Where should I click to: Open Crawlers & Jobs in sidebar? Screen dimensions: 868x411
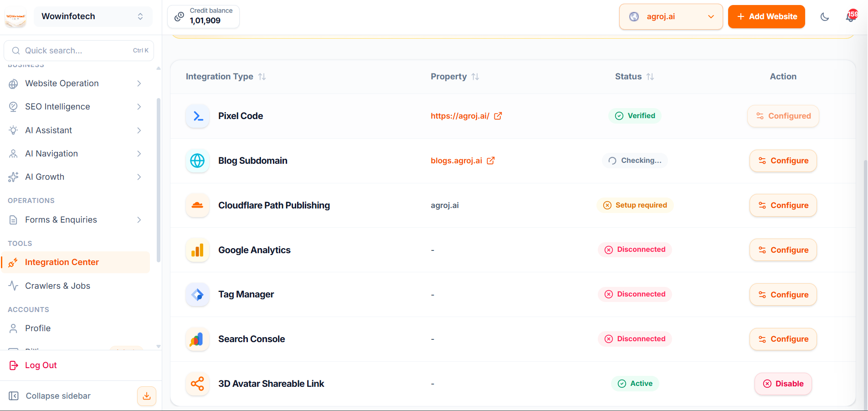click(x=76, y=286)
